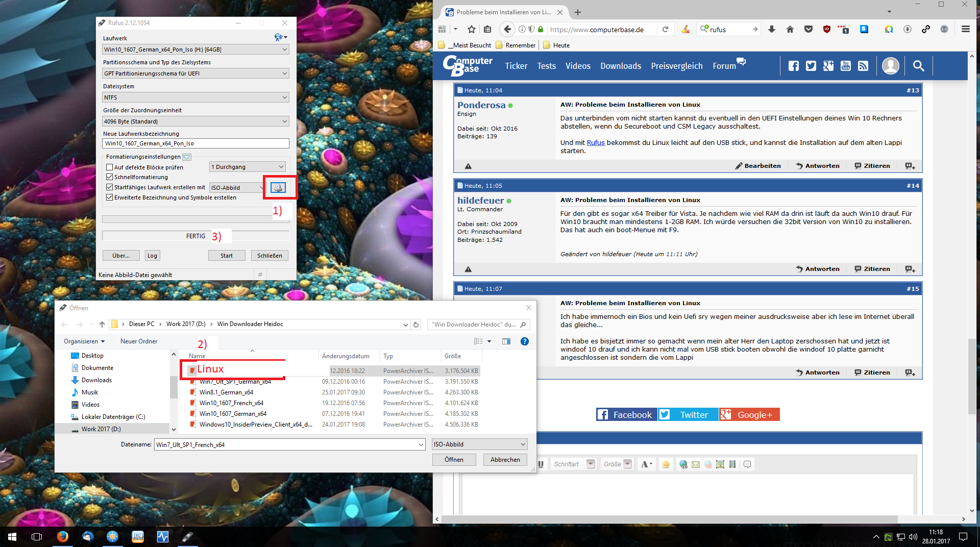
Task: Click the ComputerBase search magnifier icon
Action: [x=918, y=66]
